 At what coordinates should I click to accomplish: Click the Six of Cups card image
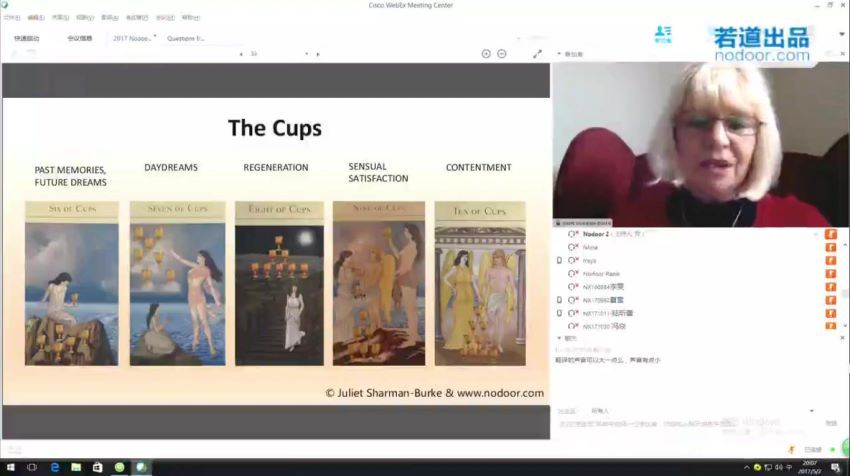(72, 284)
